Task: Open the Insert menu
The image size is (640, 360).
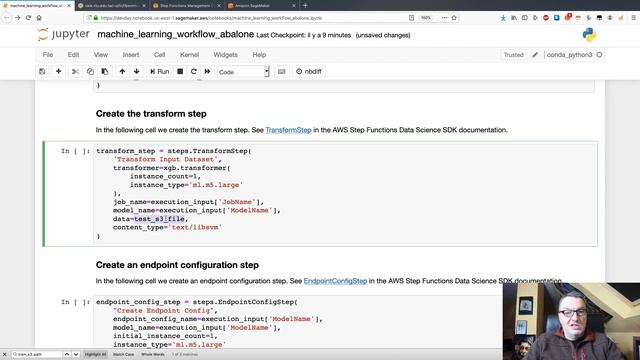Action: point(131,55)
